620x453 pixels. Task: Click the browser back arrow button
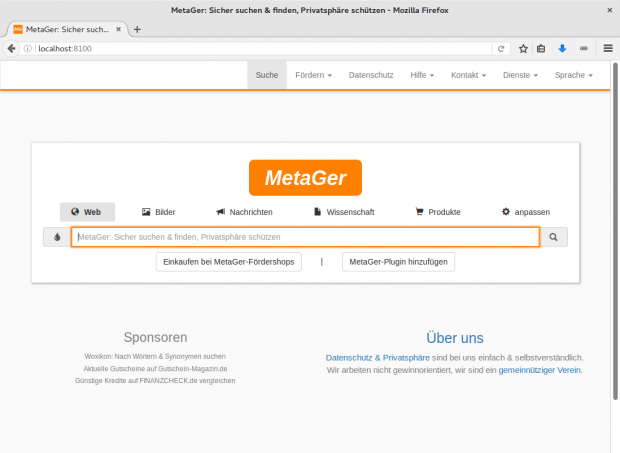11,49
